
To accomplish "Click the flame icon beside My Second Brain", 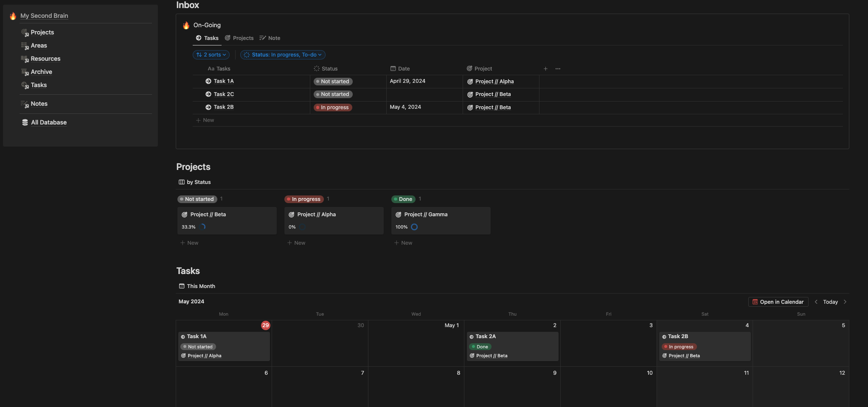I will click(13, 16).
